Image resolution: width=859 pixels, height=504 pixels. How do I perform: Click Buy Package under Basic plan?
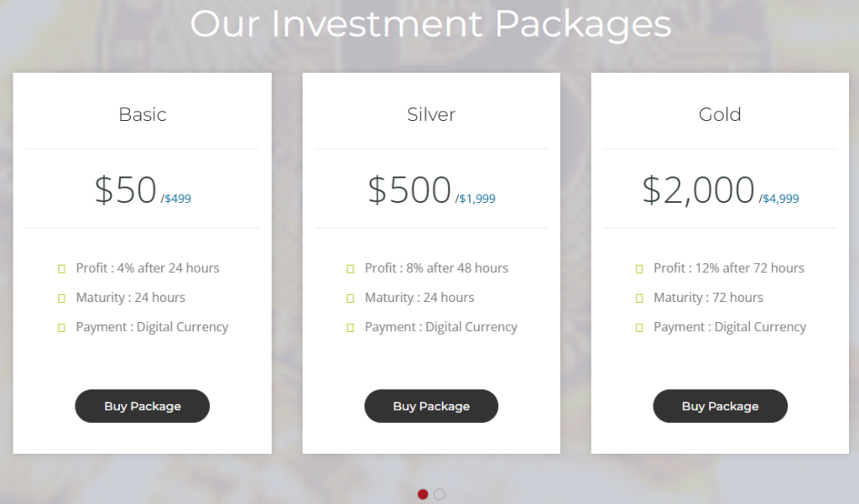[143, 406]
